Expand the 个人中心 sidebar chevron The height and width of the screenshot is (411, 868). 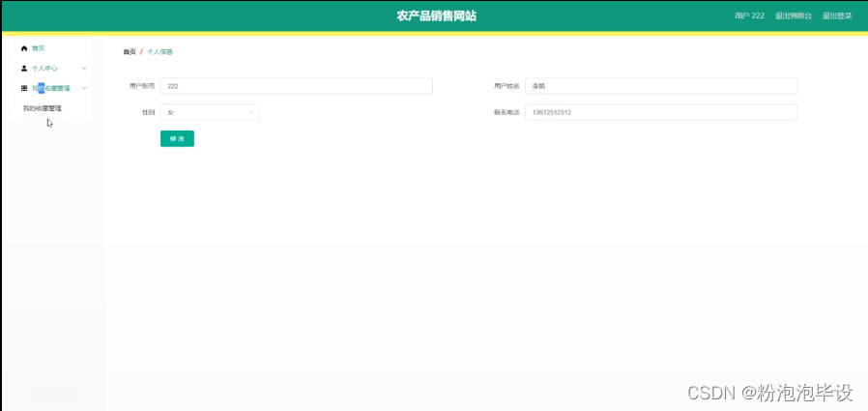84,69
